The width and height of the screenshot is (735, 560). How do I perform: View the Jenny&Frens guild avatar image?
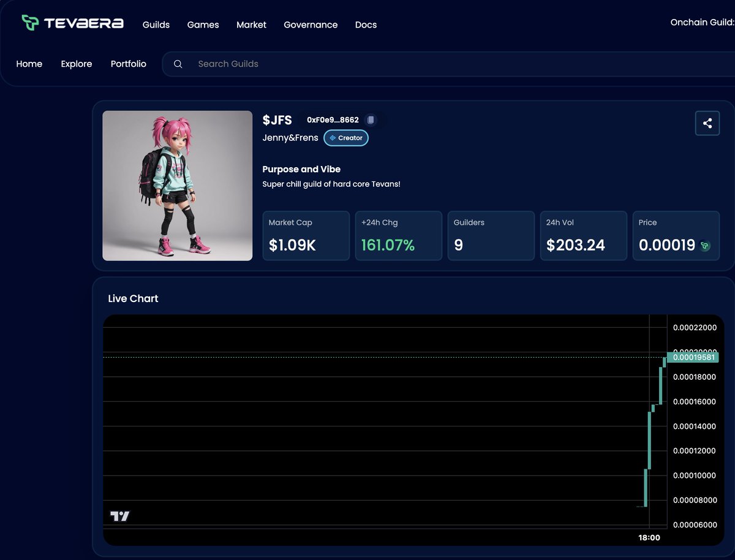pyautogui.click(x=177, y=186)
